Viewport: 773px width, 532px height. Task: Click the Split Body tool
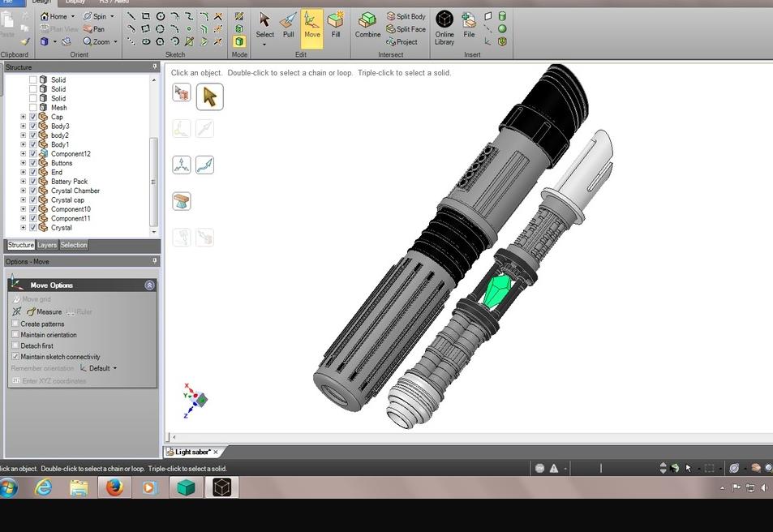coord(406,16)
